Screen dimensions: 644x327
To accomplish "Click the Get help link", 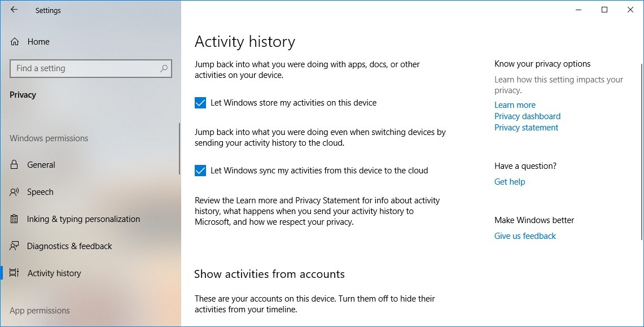I will (x=510, y=182).
